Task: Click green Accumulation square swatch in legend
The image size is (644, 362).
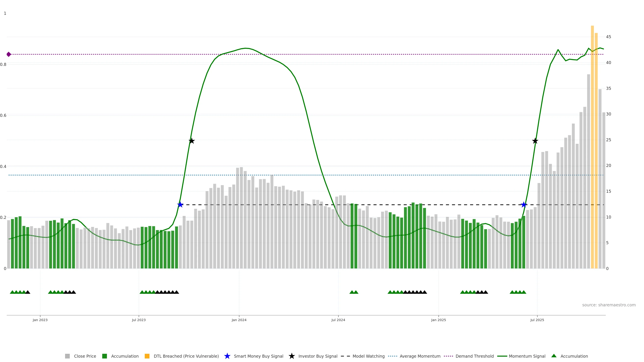Action: tap(104, 356)
